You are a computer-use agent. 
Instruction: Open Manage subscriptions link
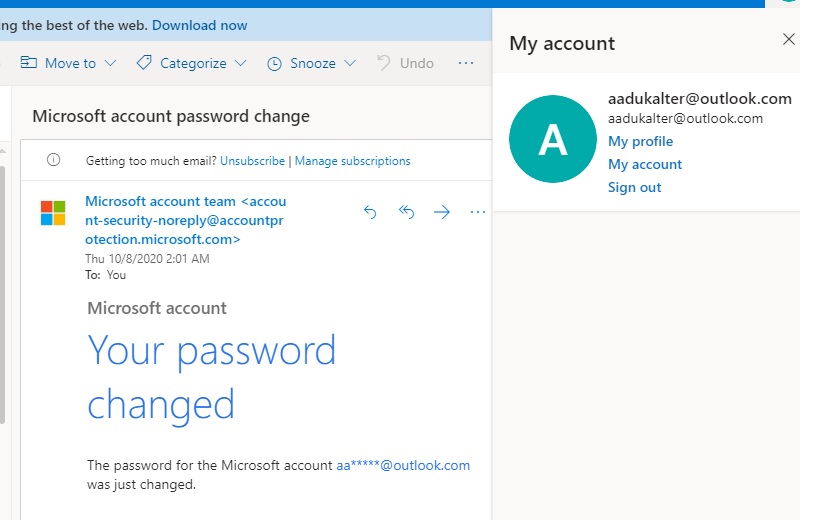[x=353, y=161]
